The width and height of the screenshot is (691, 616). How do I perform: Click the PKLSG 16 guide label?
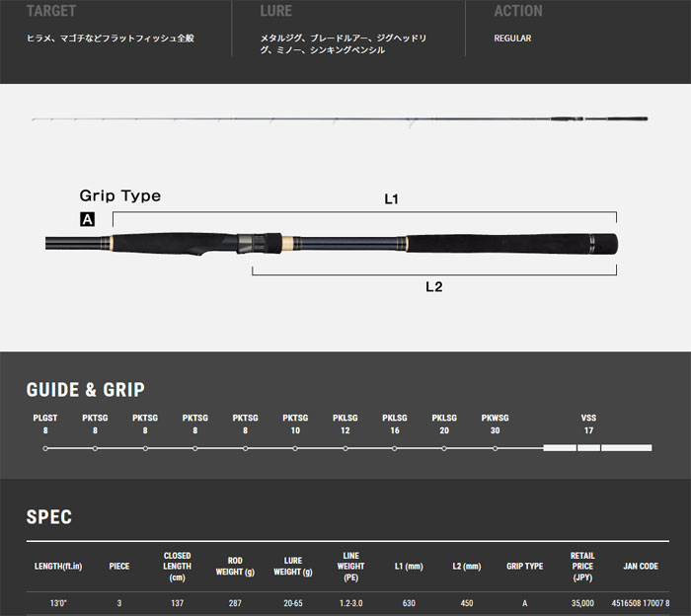click(x=395, y=423)
